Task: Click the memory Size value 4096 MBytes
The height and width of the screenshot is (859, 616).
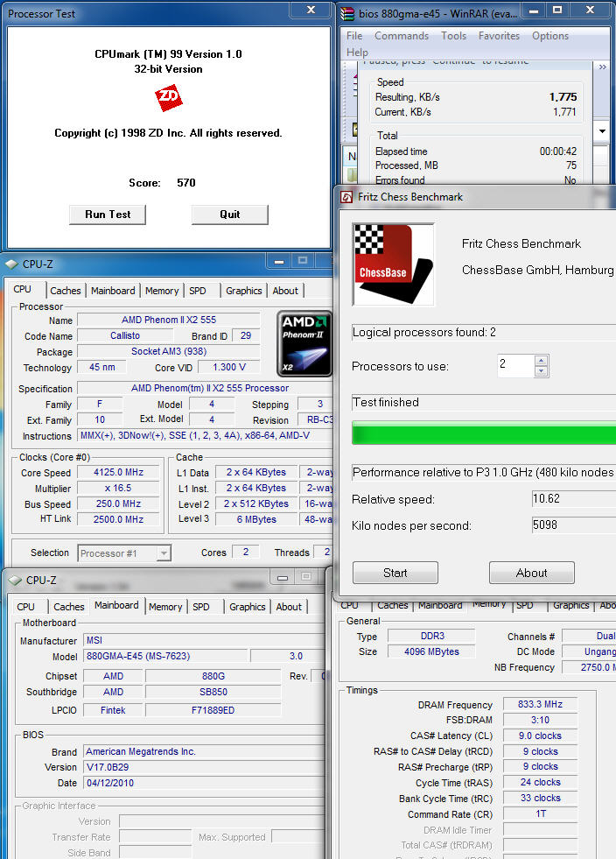Action: (x=431, y=652)
